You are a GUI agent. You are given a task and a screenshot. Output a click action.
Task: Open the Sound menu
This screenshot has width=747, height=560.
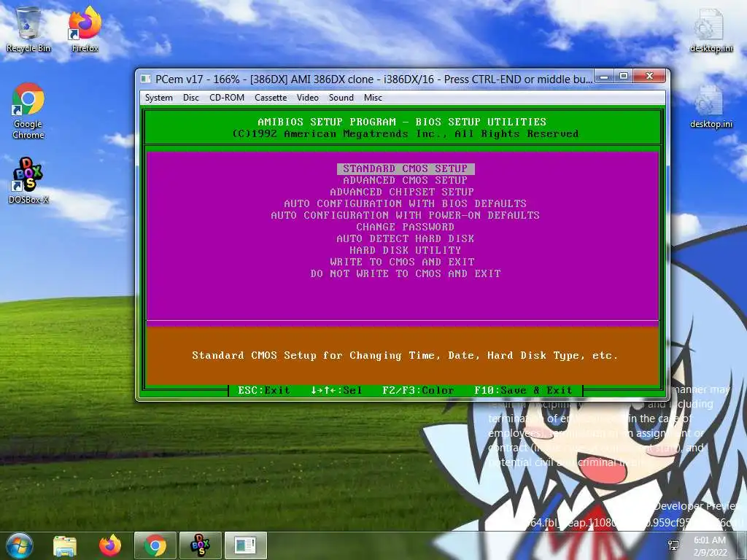pos(341,98)
